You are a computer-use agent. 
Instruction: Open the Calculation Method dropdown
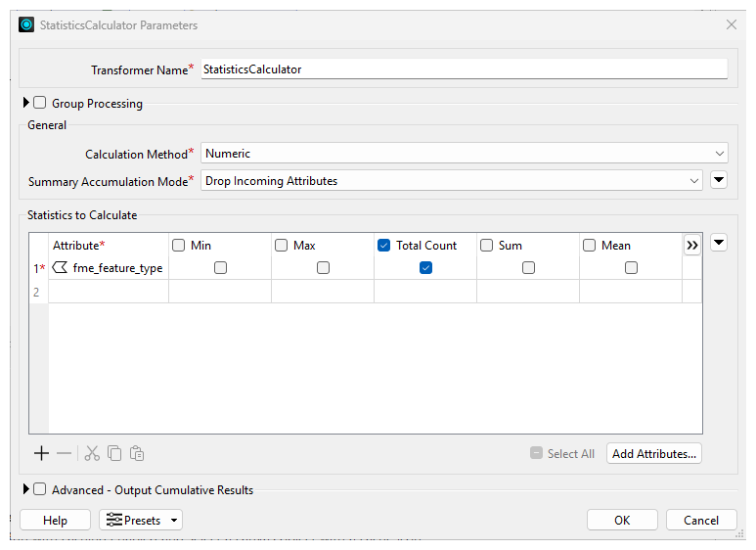(465, 154)
